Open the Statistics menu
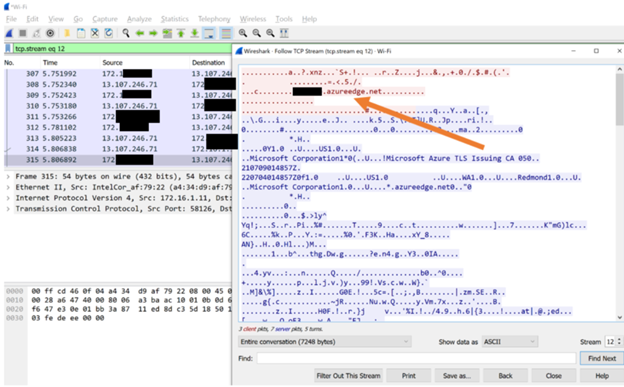This screenshot has height=387, width=624. click(175, 19)
